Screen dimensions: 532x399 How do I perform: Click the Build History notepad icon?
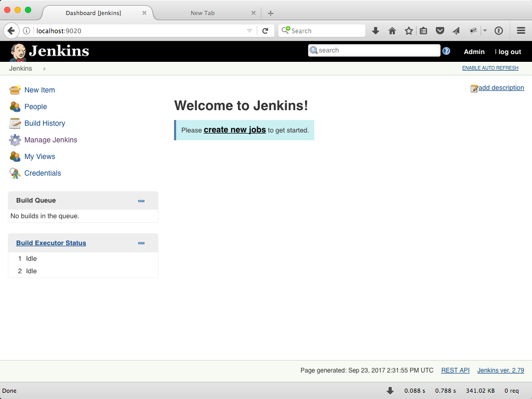(15, 123)
